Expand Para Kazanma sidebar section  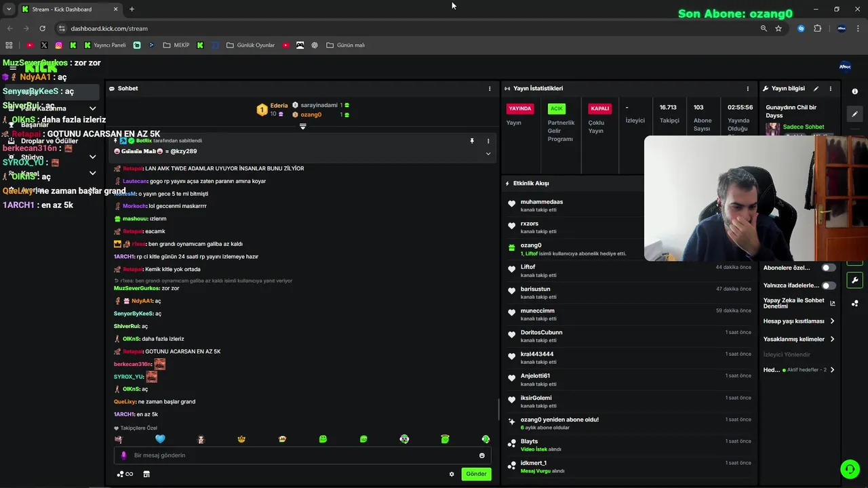tap(92, 108)
